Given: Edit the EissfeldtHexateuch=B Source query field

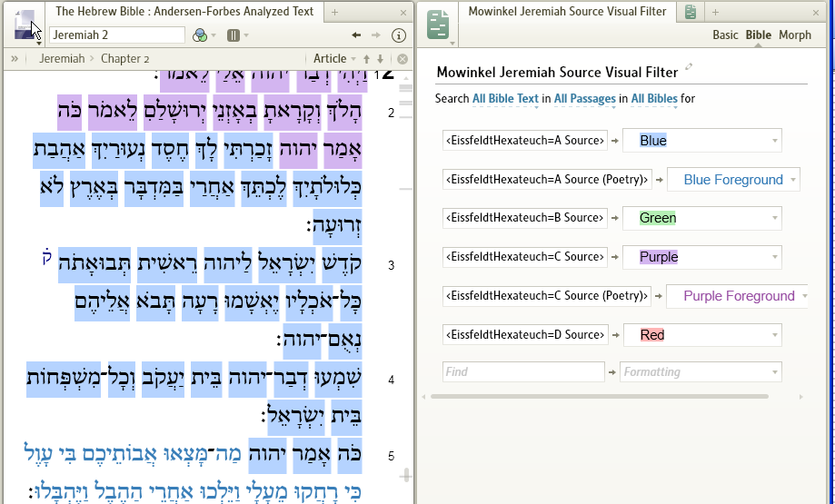Looking at the screenshot, I should pos(525,218).
